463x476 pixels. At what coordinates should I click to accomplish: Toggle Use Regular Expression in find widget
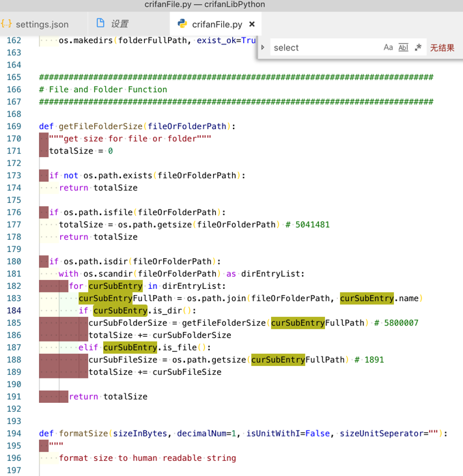pyautogui.click(x=418, y=47)
